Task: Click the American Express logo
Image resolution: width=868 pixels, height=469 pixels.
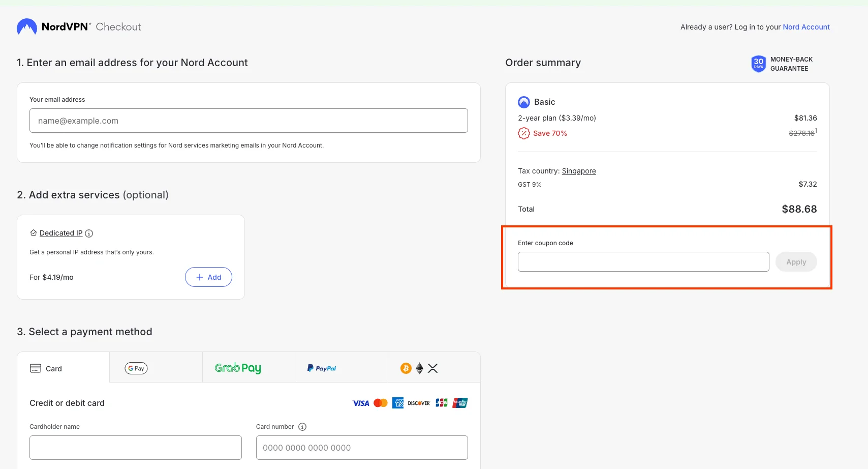Action: pos(398,403)
